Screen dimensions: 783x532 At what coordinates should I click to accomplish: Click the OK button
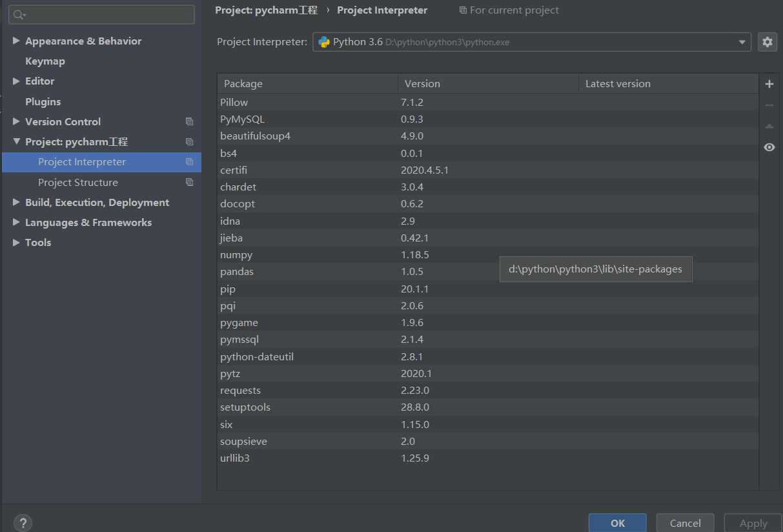[x=618, y=523]
